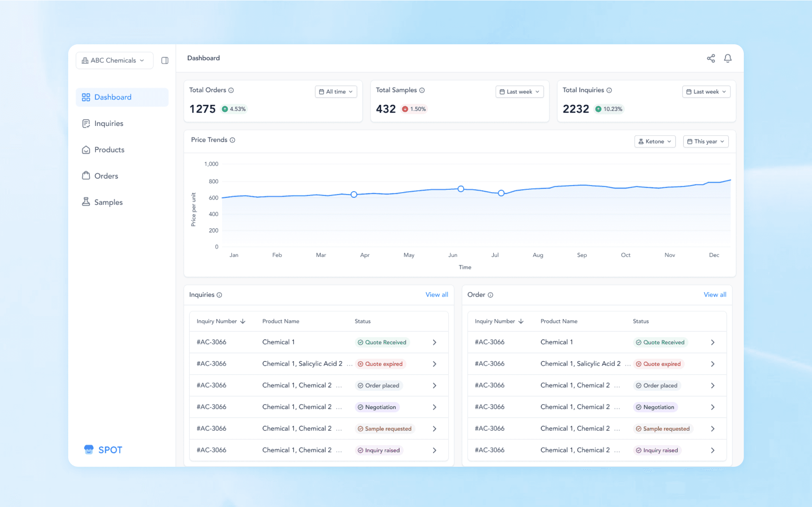Click View all link in Inquiries panel

point(436,295)
